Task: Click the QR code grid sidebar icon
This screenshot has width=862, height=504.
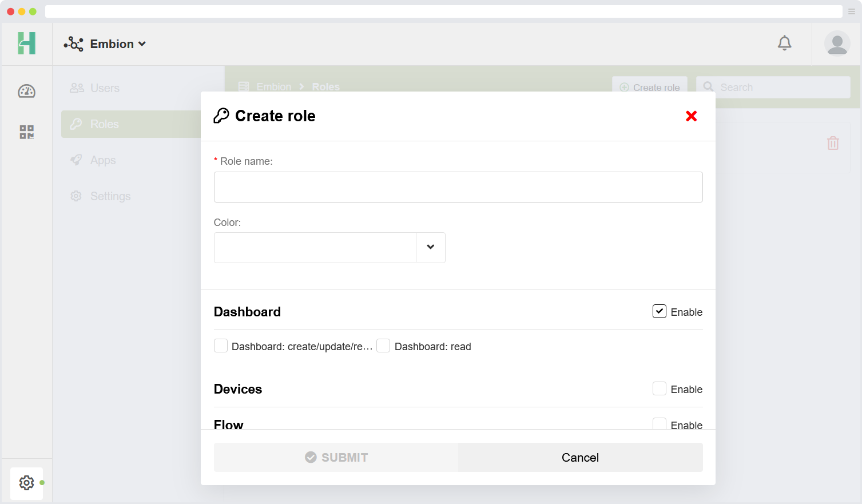Action: 27,132
